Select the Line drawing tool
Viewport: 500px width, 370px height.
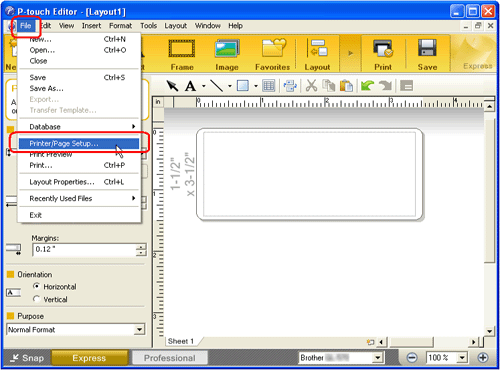(216, 86)
